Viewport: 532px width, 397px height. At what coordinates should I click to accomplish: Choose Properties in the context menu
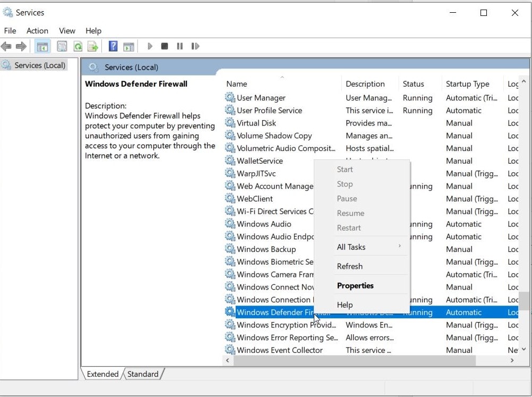[355, 285]
